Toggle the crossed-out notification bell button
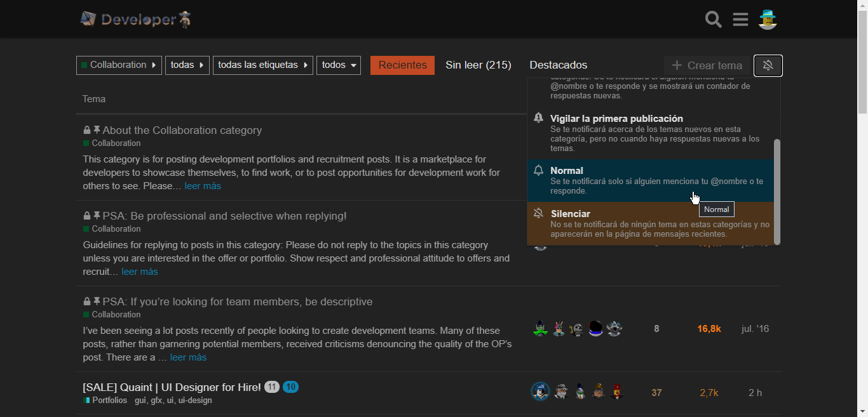The image size is (868, 417). tap(768, 65)
